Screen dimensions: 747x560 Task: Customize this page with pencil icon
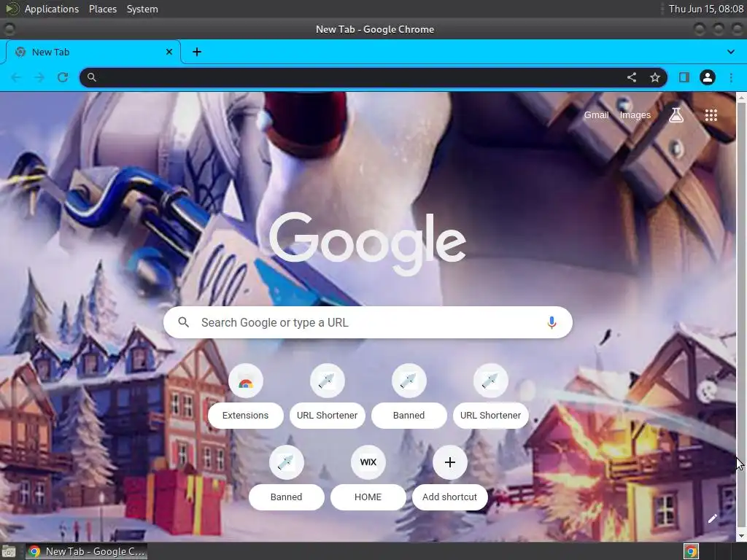tap(712, 518)
